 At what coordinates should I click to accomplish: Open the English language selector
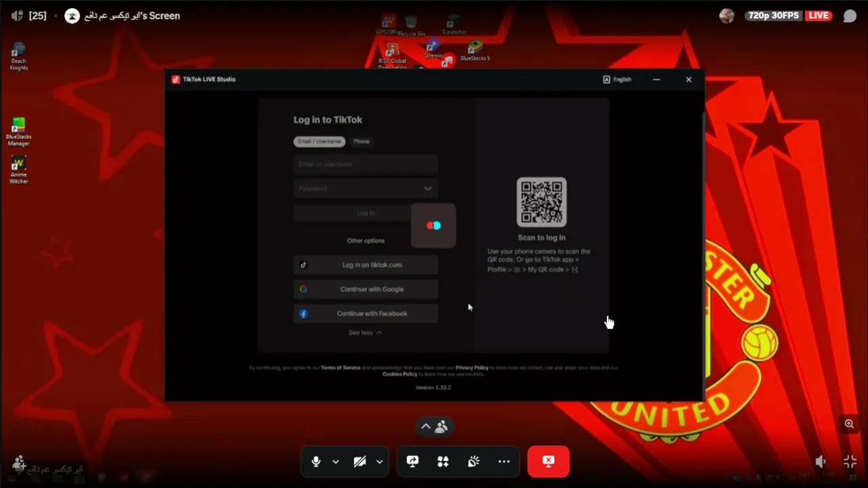pos(617,79)
